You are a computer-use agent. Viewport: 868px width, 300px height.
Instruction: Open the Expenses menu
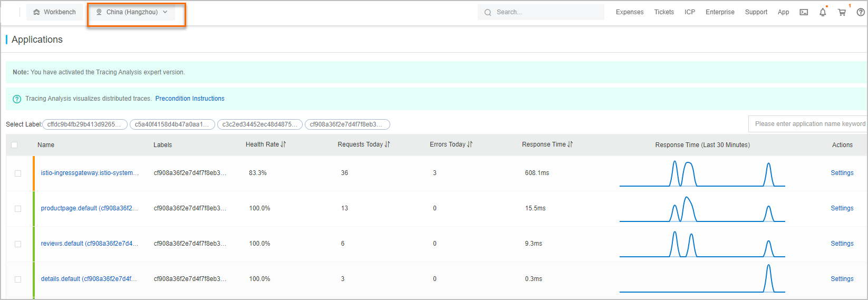pyautogui.click(x=630, y=12)
